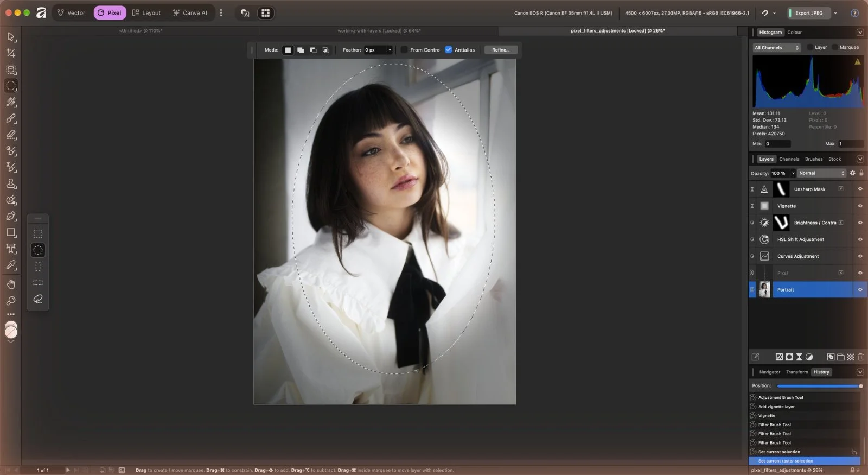
Task: Open layer settings gear icon
Action: click(x=852, y=173)
